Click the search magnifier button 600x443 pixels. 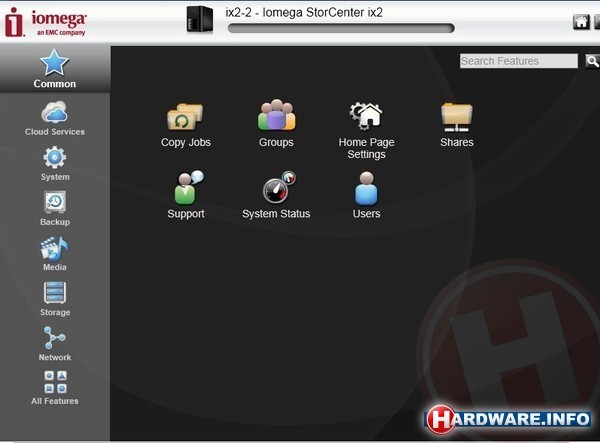click(592, 61)
